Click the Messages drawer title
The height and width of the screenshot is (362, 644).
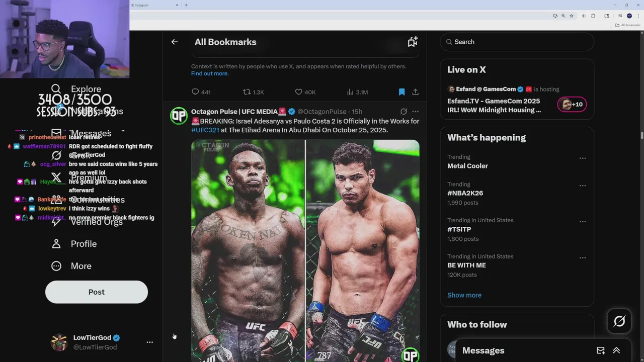click(483, 350)
